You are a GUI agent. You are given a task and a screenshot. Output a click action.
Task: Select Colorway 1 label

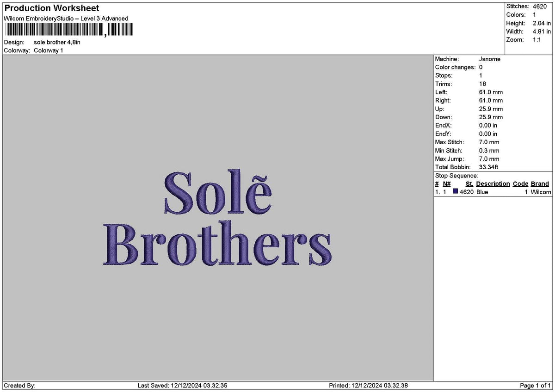(x=48, y=50)
